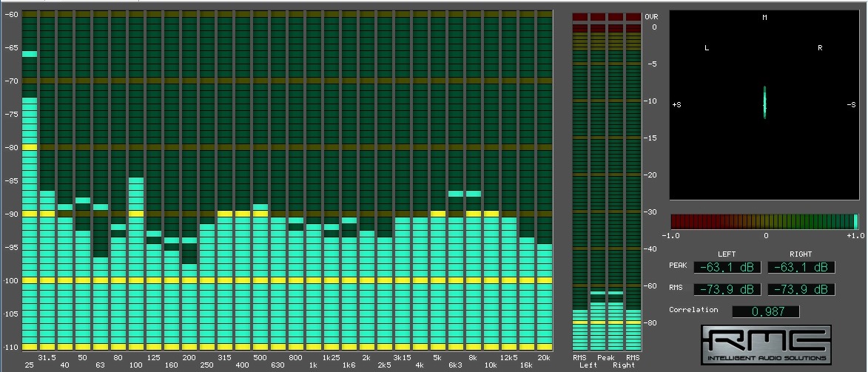Click the '40' frequency label
868x372 pixels.
click(65, 365)
